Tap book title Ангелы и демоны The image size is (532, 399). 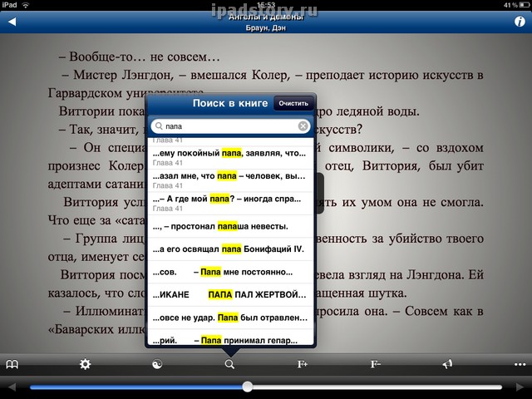tap(266, 17)
